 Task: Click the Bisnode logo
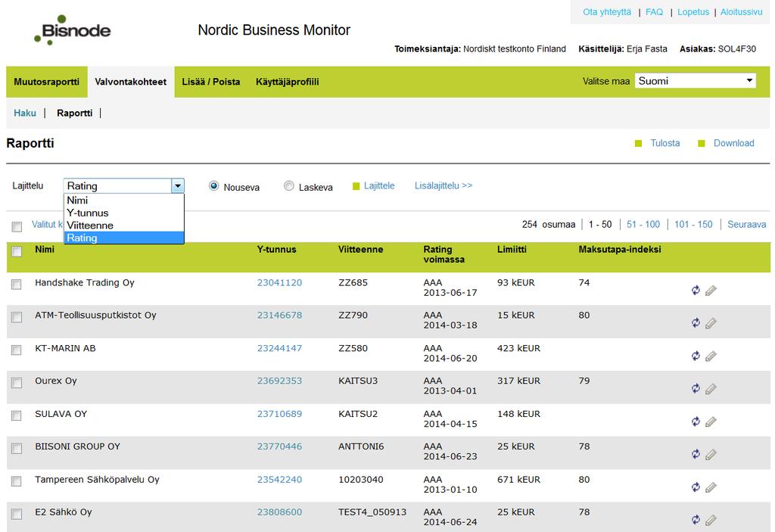tap(72, 30)
